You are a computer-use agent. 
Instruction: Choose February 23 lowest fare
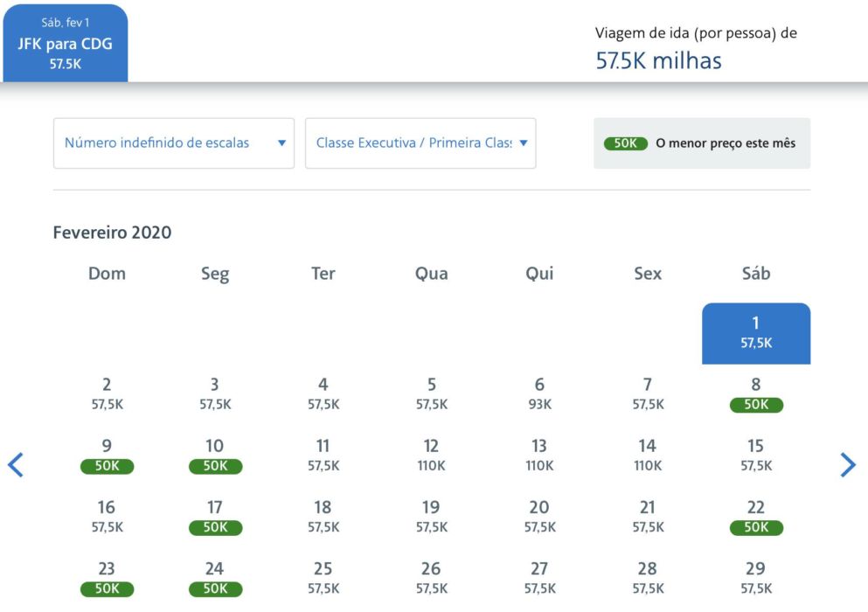[107, 579]
